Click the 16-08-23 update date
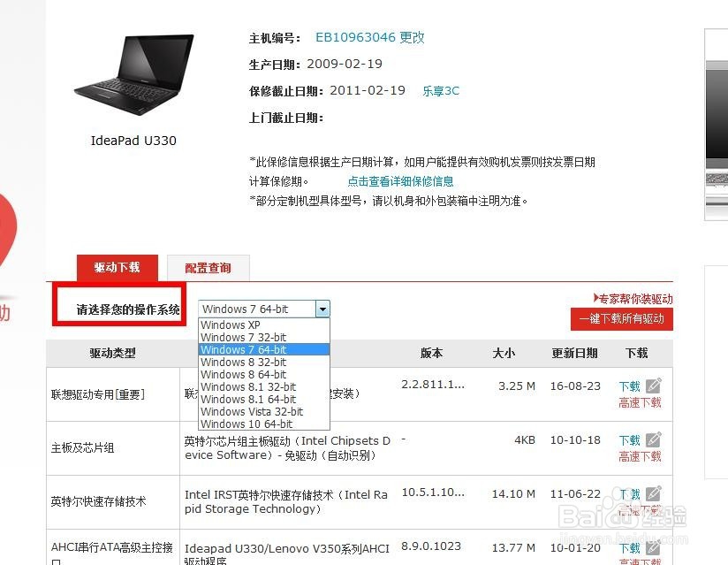728x565 pixels. 575,386
